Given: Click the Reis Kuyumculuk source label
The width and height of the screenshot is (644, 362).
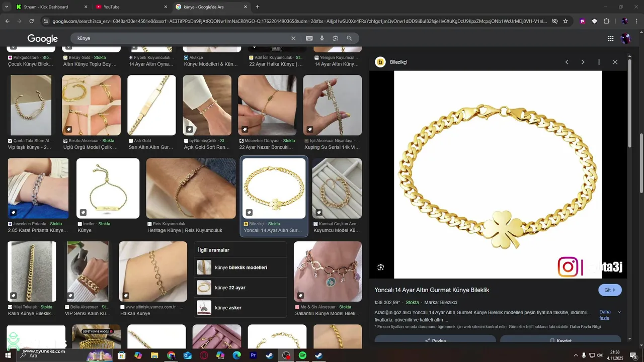Looking at the screenshot, I should pos(169,224).
